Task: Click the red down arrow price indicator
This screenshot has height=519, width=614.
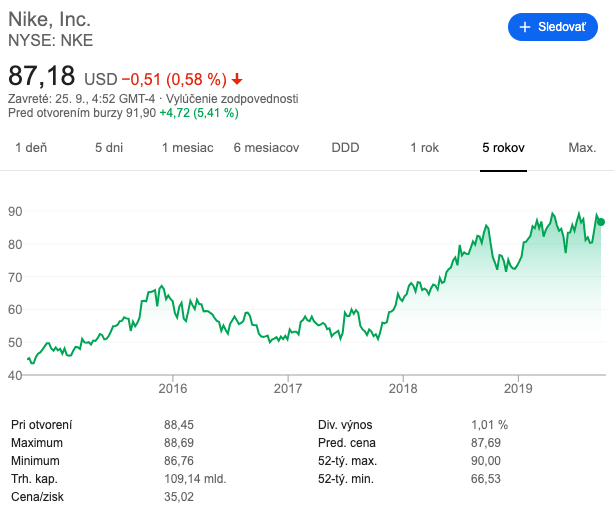Action: tap(237, 80)
